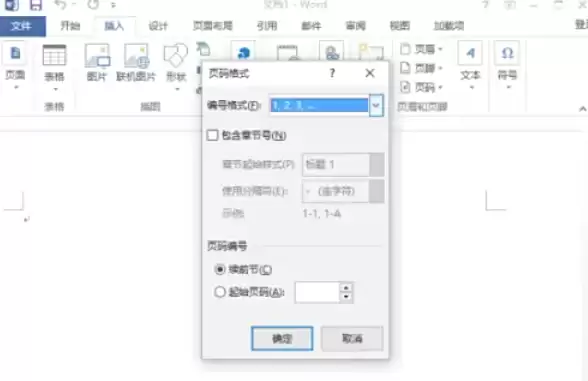The height and width of the screenshot is (381, 588).
Task: Increase starting page with spinner up arrow
Action: [x=346, y=287]
